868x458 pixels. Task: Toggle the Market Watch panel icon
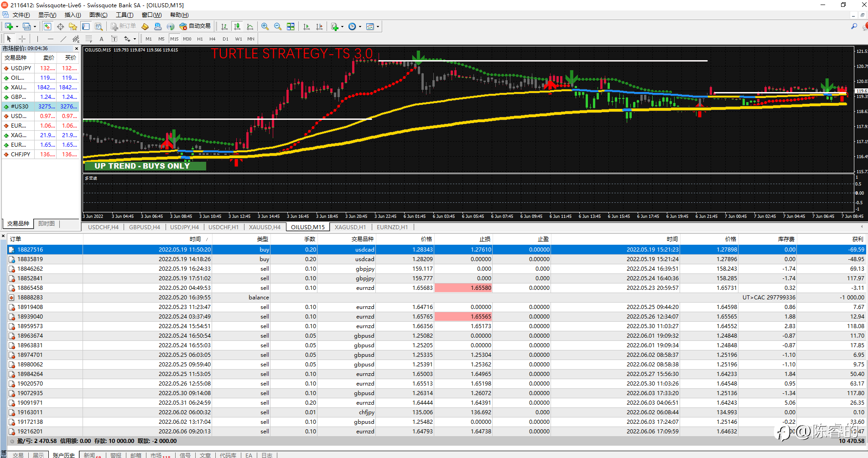47,26
